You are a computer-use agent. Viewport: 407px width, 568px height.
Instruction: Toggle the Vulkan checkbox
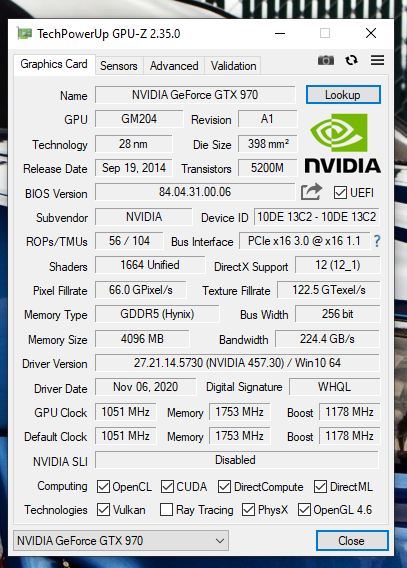103,510
